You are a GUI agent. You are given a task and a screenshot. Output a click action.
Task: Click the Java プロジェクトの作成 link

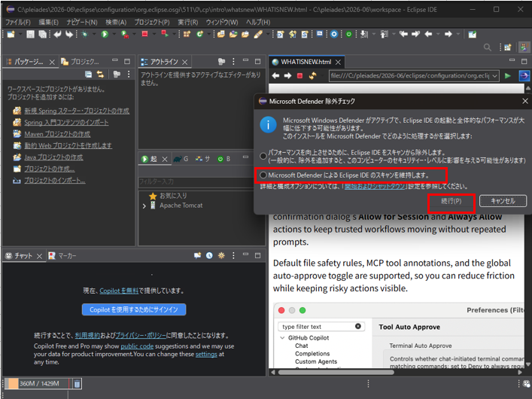click(53, 157)
